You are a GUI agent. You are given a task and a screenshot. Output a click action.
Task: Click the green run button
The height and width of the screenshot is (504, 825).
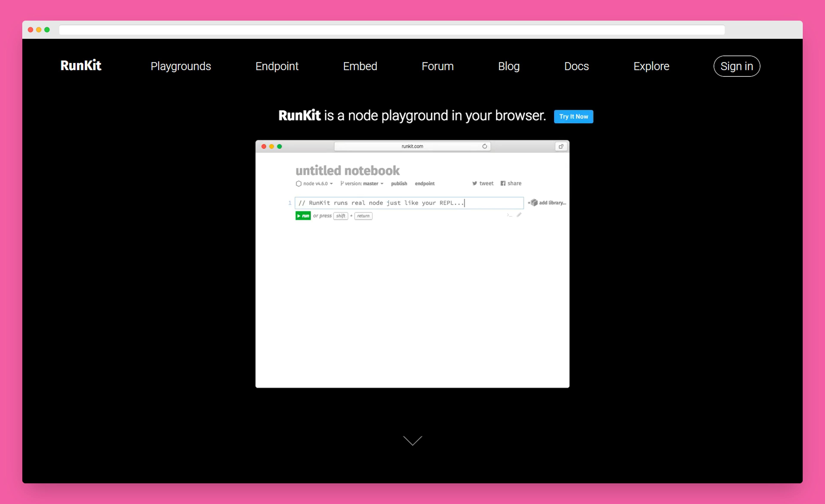pos(303,216)
